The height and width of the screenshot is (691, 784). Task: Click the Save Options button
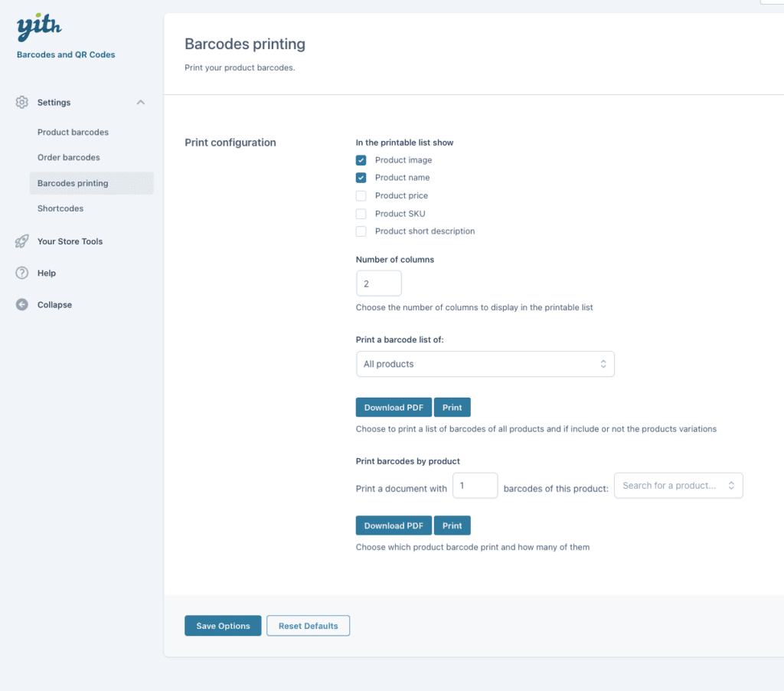pyautogui.click(x=223, y=626)
